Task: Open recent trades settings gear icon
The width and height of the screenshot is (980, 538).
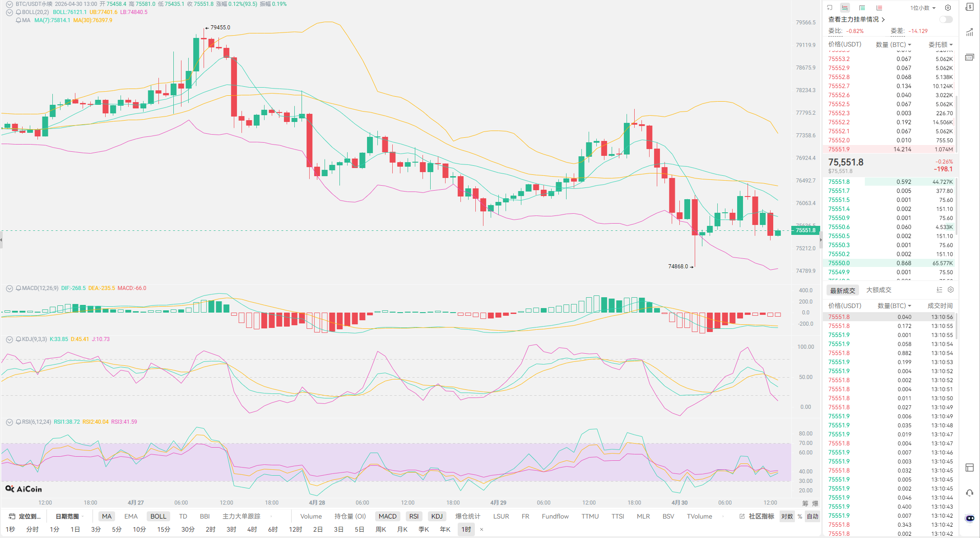Action: (x=951, y=290)
